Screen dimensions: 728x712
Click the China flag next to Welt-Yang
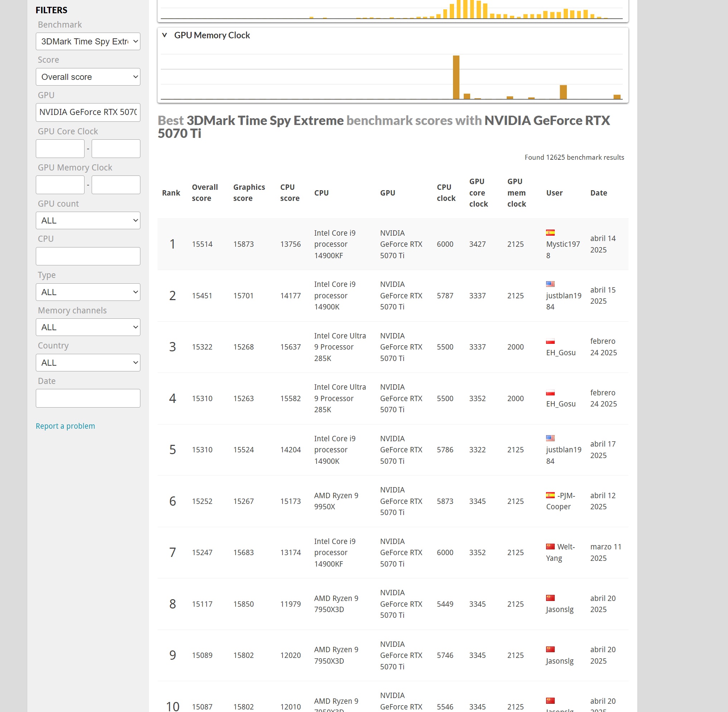pos(550,546)
